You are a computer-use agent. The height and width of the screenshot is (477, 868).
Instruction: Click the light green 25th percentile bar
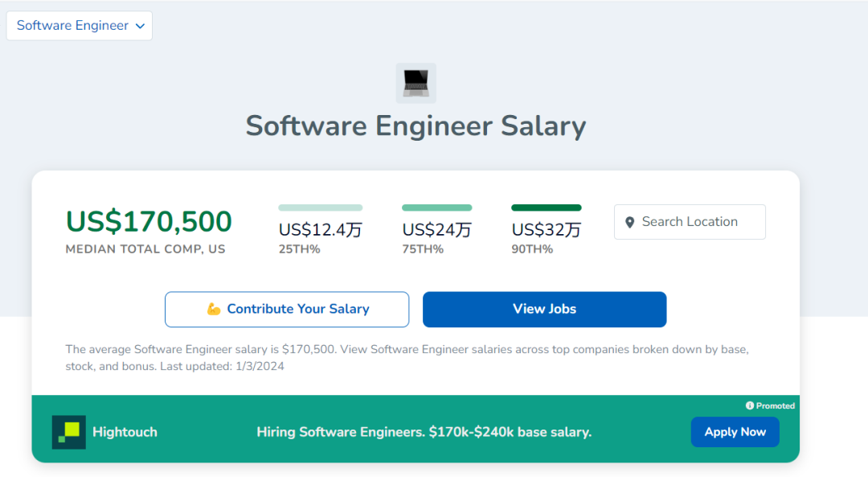pyautogui.click(x=321, y=208)
